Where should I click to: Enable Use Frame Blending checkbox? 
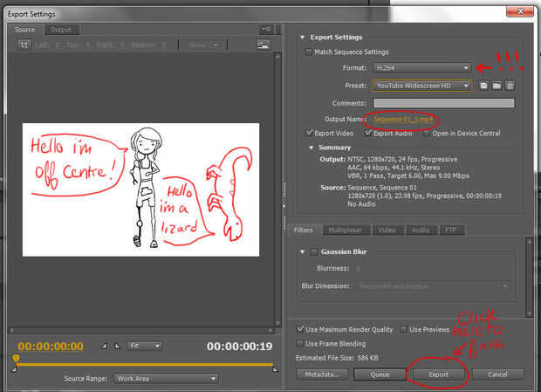click(x=300, y=344)
